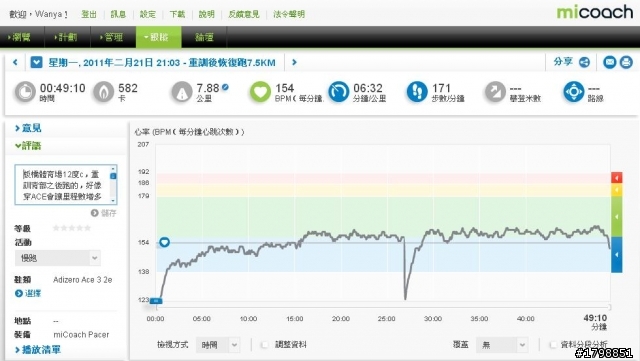Go to the previous workout arrow
640x361 pixels.
16,62
